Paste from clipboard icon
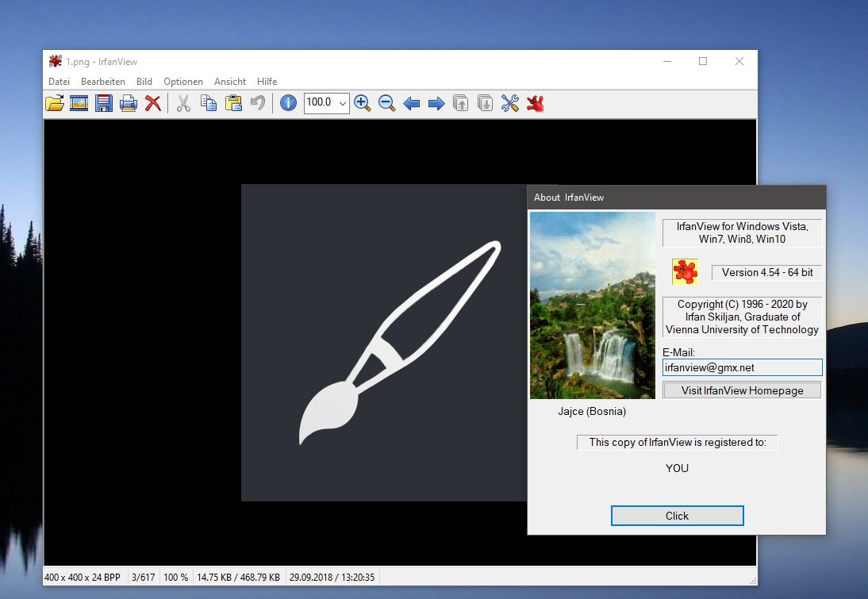This screenshot has width=868, height=599. pos(233,103)
